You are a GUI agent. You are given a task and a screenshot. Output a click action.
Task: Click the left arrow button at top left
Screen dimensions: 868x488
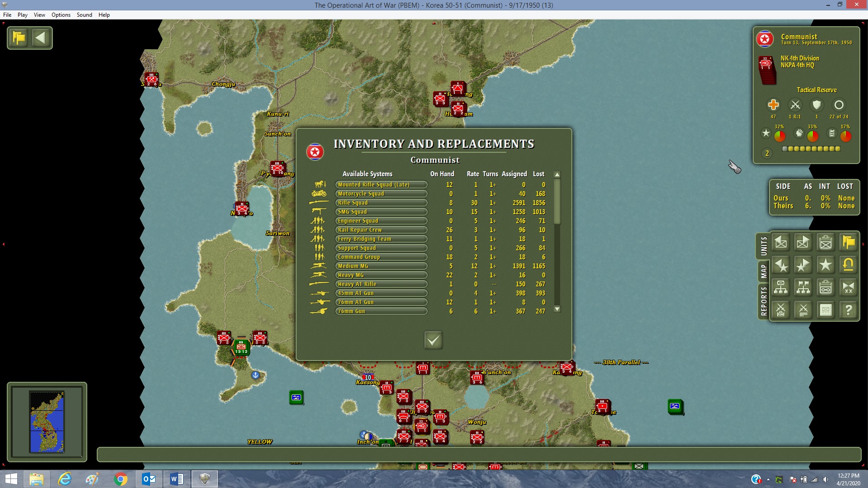click(x=41, y=38)
